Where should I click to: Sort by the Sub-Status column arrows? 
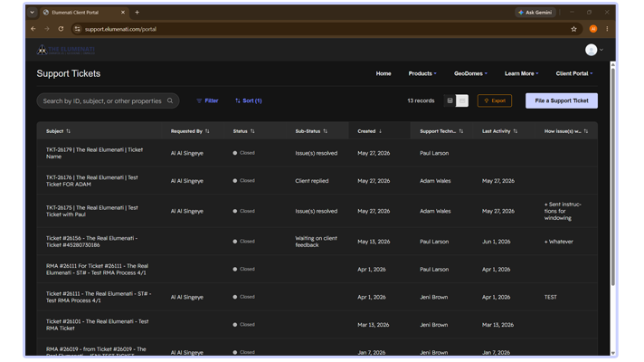pos(326,131)
